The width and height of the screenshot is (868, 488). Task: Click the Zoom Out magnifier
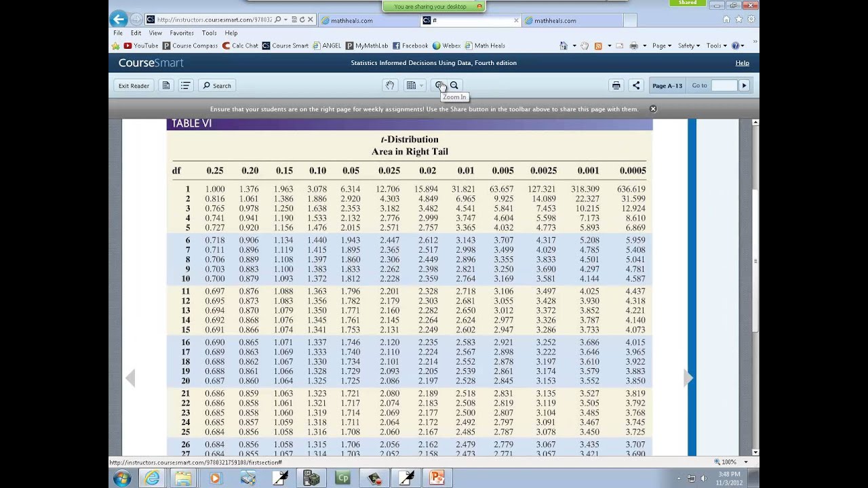tap(454, 85)
